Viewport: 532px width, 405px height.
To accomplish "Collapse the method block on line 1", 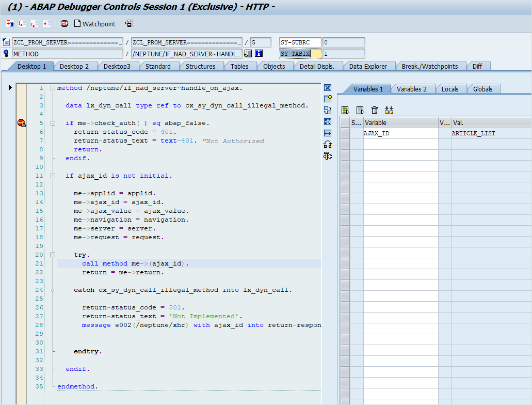I will pyautogui.click(x=53, y=88).
